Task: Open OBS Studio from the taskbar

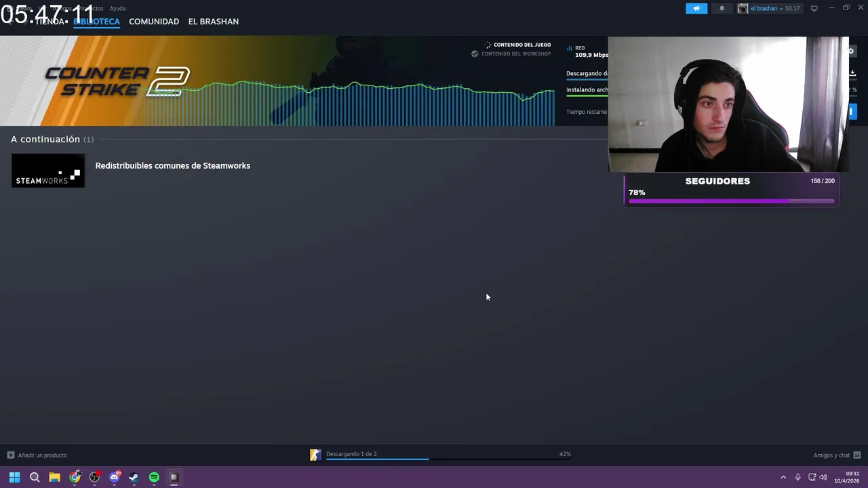Action: (x=94, y=477)
